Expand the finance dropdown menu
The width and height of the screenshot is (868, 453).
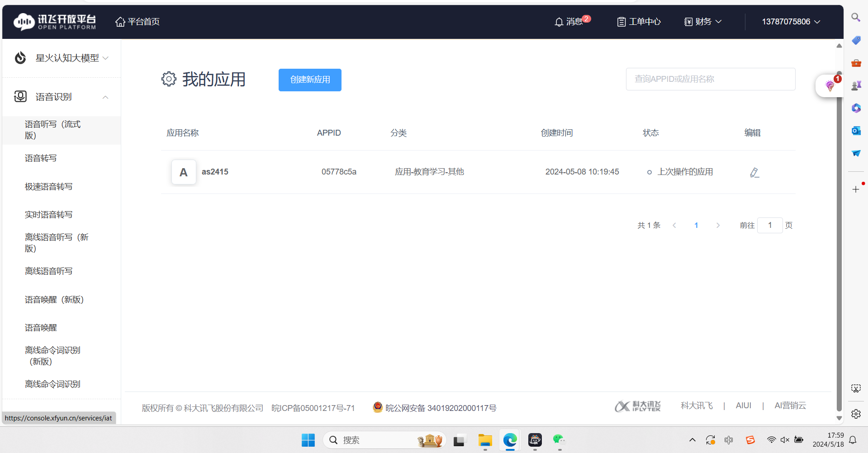(x=703, y=22)
